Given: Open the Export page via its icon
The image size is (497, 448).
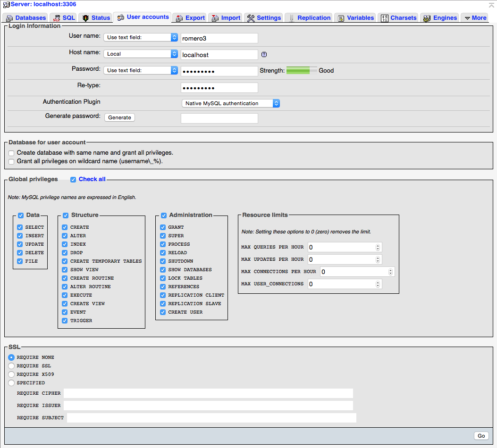Looking at the screenshot, I should point(179,17).
